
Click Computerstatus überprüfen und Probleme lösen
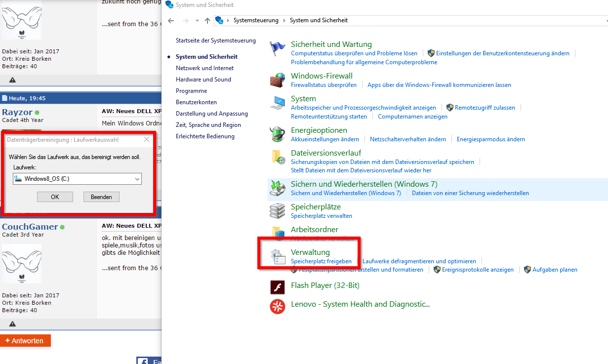click(354, 53)
